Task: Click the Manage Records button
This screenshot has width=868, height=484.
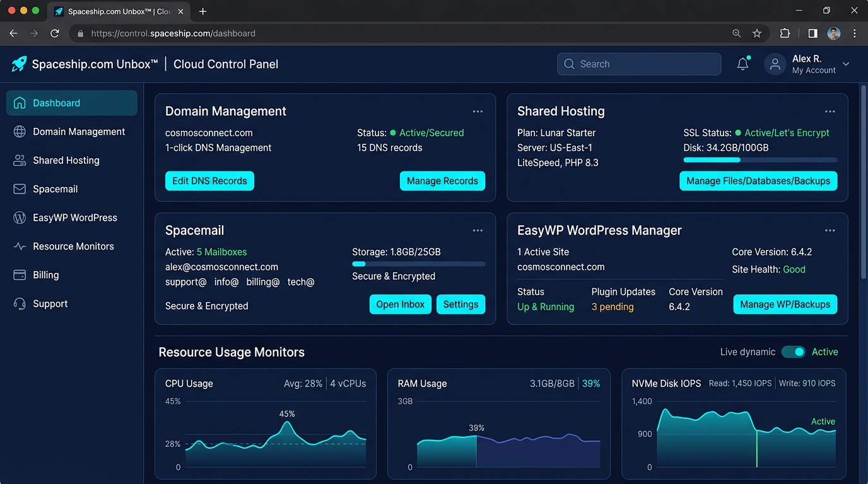Action: 442,181
